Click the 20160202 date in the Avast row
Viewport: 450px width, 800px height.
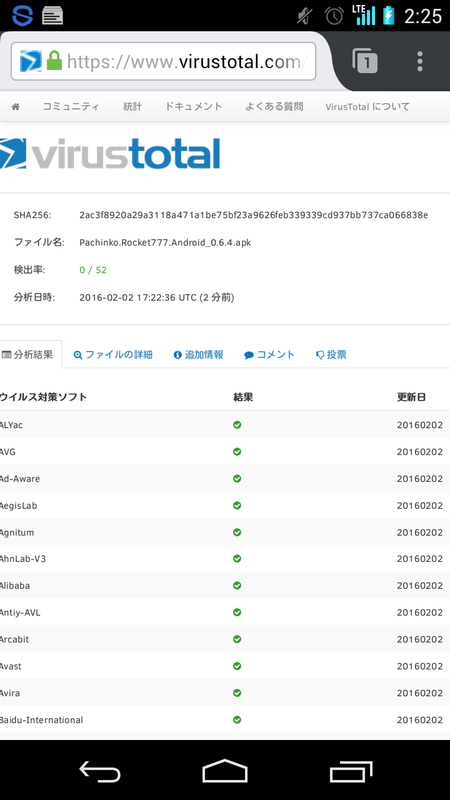[x=420, y=666]
